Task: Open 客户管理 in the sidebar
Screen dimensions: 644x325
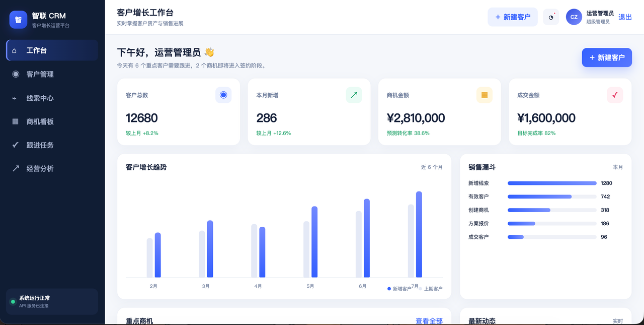Action: pos(52,74)
